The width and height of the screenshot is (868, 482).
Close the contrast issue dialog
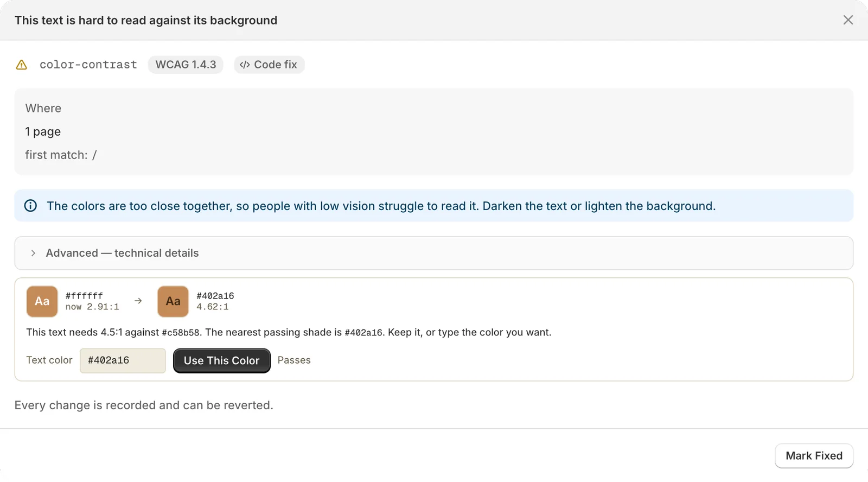848,20
